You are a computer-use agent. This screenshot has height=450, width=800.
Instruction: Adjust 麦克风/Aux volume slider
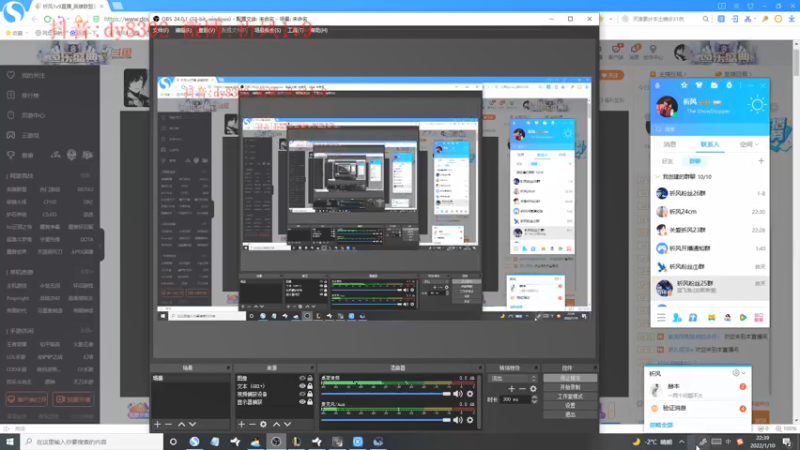pos(386,420)
